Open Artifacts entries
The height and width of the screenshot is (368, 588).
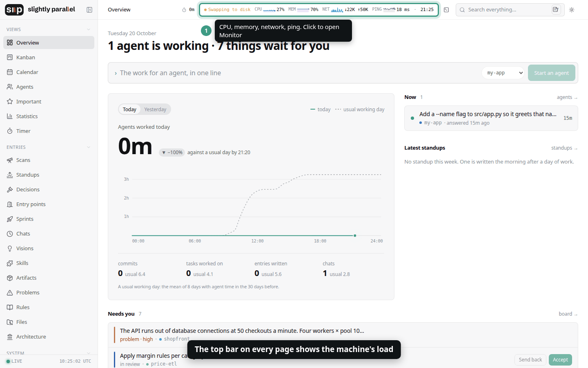click(x=49, y=278)
